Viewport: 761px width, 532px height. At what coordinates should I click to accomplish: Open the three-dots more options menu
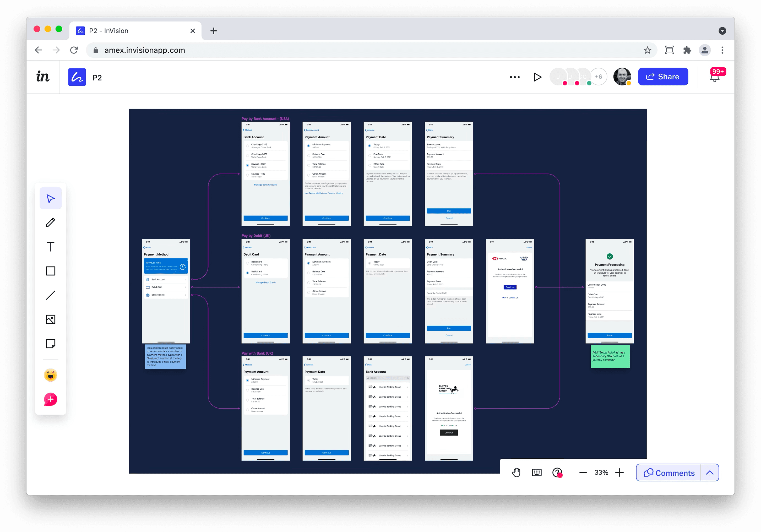click(x=514, y=77)
